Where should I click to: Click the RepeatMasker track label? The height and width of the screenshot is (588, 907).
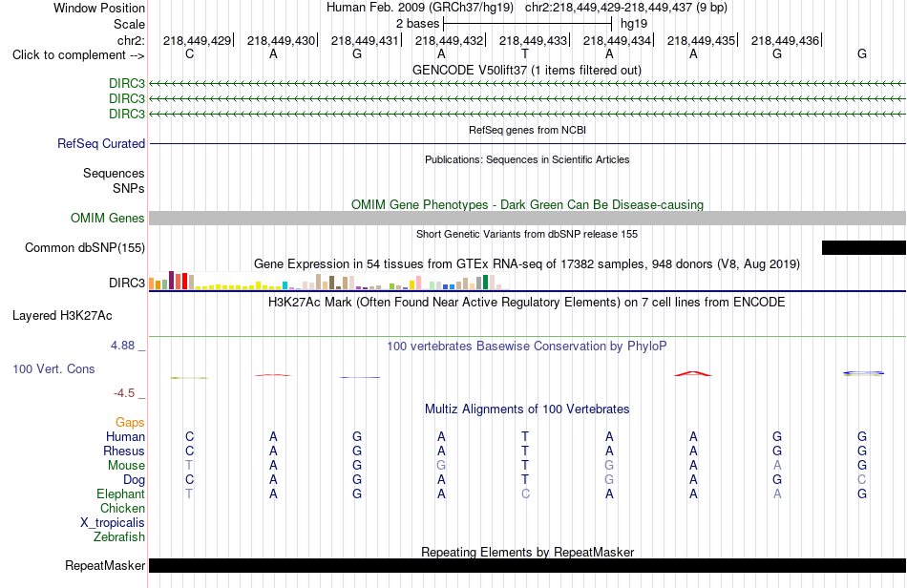pyautogui.click(x=105, y=565)
